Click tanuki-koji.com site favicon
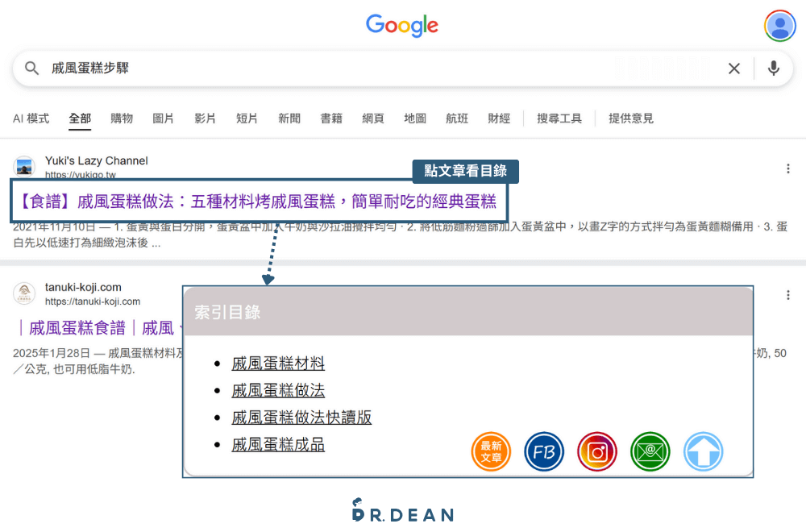Screen dimensions: 806x532 [x=24, y=293]
